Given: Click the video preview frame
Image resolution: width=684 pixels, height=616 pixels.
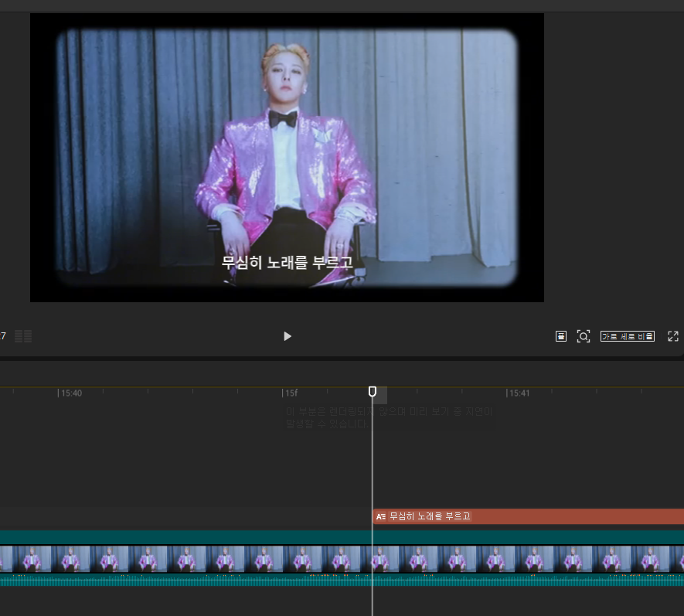Looking at the screenshot, I should (x=287, y=158).
